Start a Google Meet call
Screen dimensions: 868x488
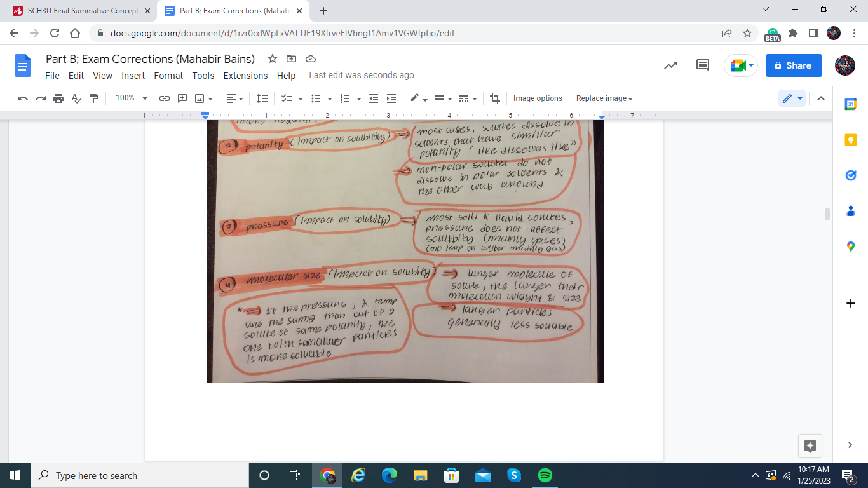coord(741,65)
